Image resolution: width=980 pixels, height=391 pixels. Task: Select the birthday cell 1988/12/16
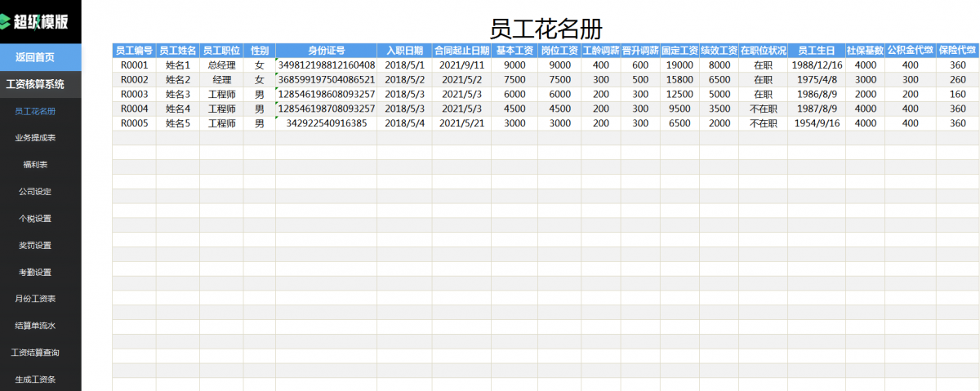[817, 65]
